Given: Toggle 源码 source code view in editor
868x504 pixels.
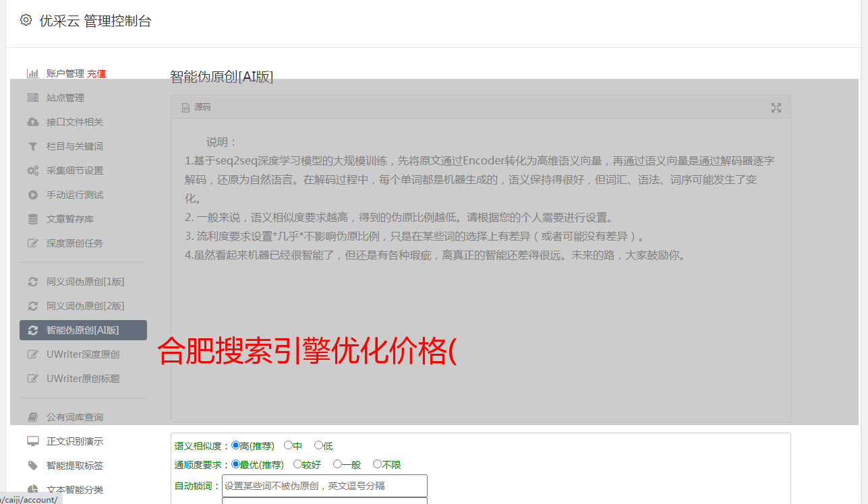Looking at the screenshot, I should [x=196, y=107].
